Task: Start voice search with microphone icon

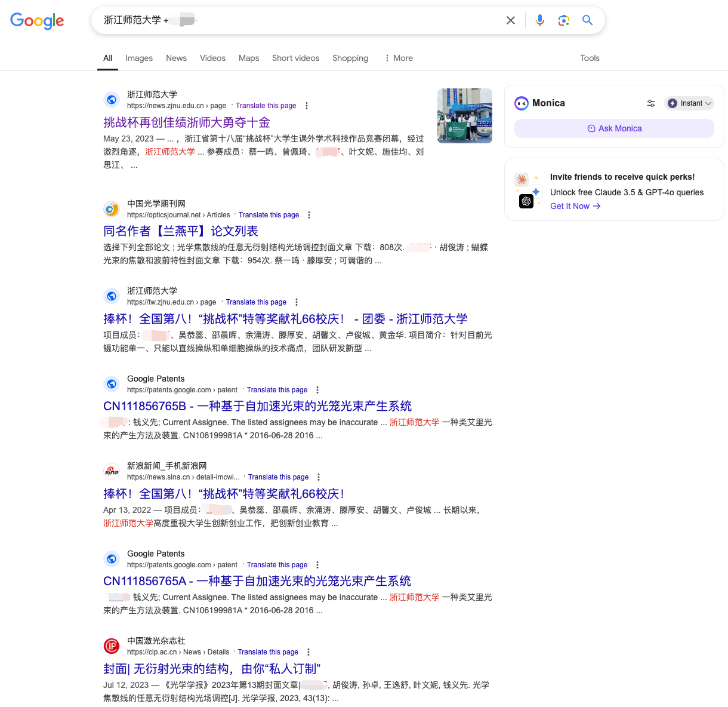Action: [x=539, y=20]
